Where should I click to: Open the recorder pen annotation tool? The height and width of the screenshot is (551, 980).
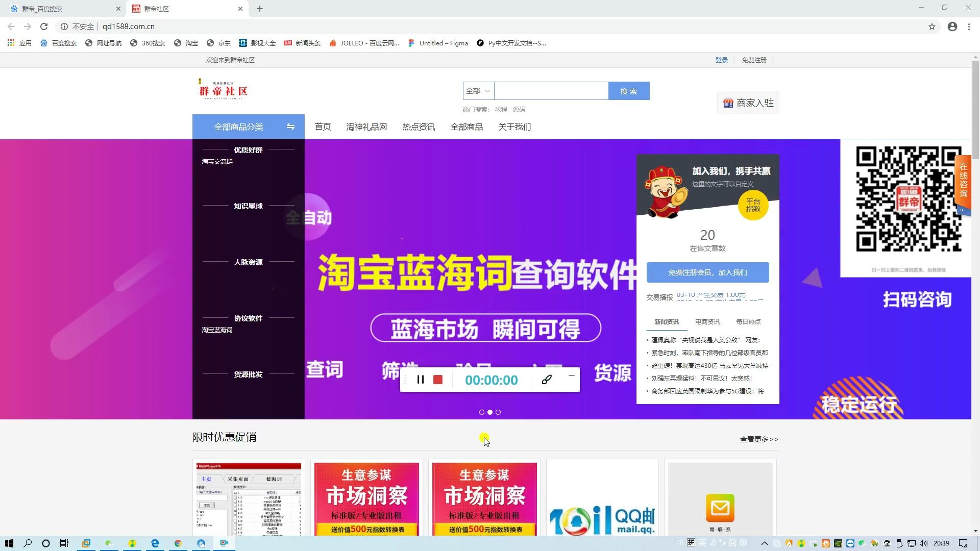547,380
